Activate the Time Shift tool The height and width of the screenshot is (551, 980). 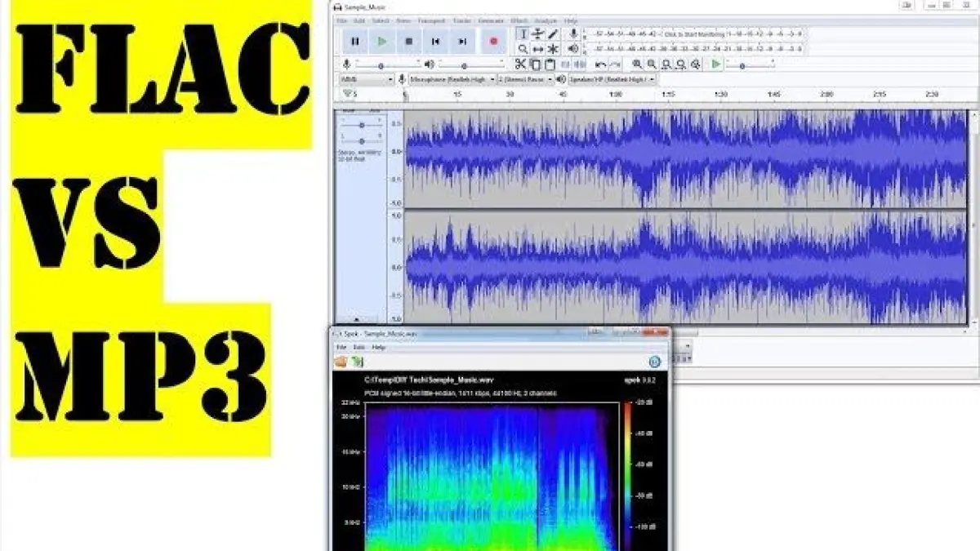(x=538, y=49)
